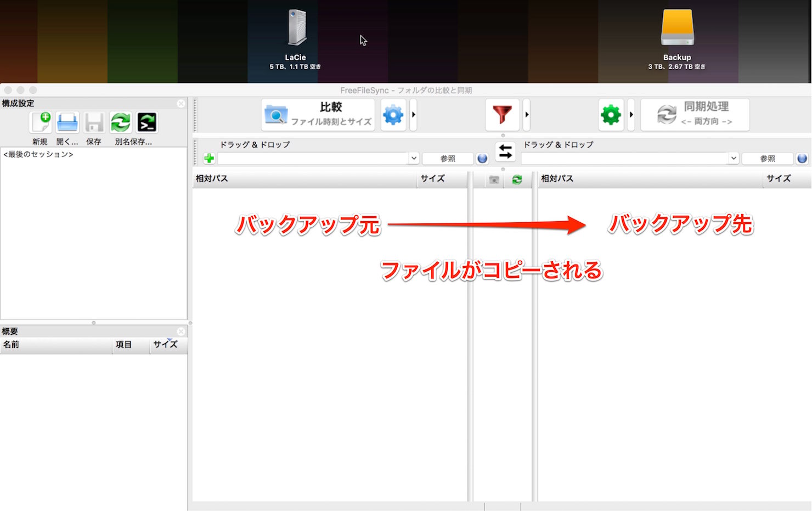Sort overview by サイズ column
Image resolution: width=812 pixels, height=511 pixels.
pyautogui.click(x=168, y=345)
